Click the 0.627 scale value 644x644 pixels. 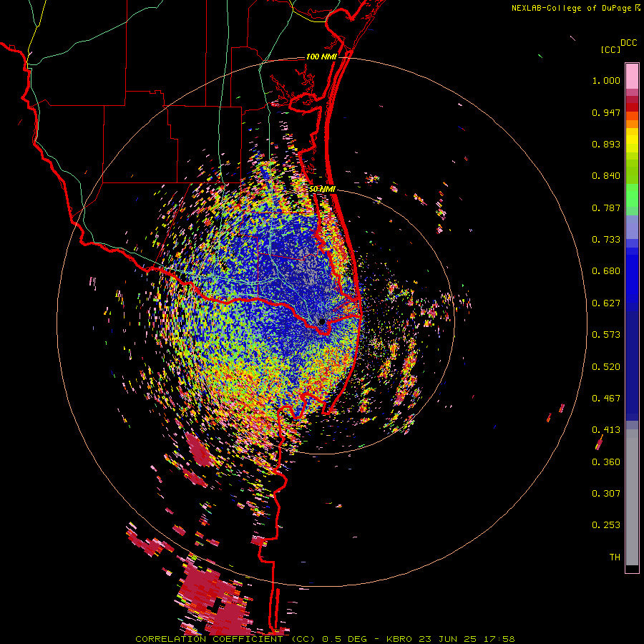(x=606, y=303)
